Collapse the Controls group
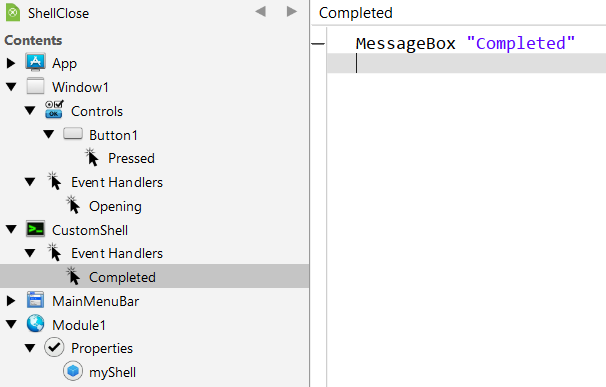This screenshot has height=387, width=606. tap(30, 111)
